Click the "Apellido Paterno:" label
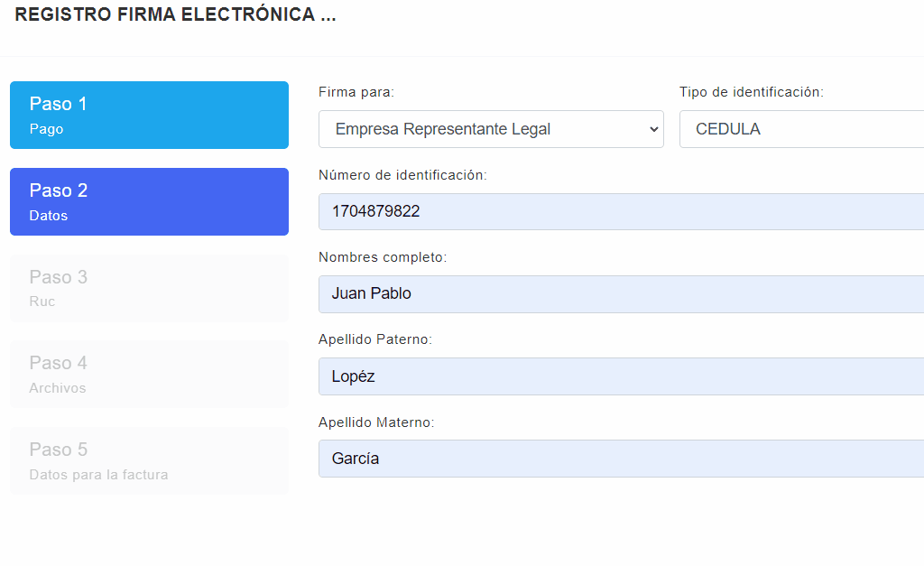Image resolution: width=924 pixels, height=566 pixels. click(375, 339)
